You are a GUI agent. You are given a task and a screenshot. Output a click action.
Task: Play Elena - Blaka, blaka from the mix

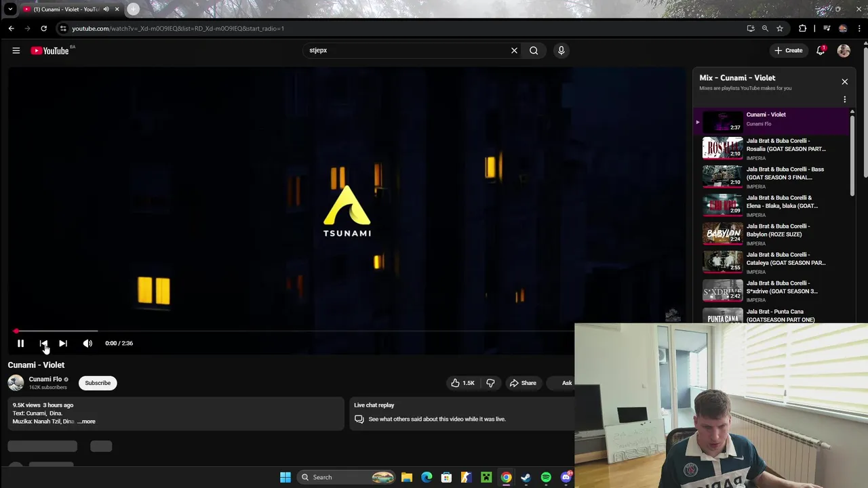point(771,206)
